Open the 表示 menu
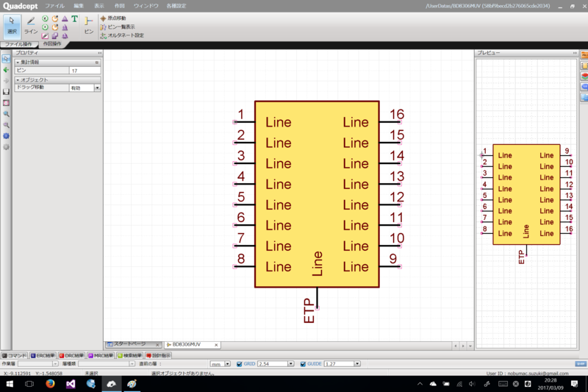Viewport: 588px width, 392px height. coord(99,6)
